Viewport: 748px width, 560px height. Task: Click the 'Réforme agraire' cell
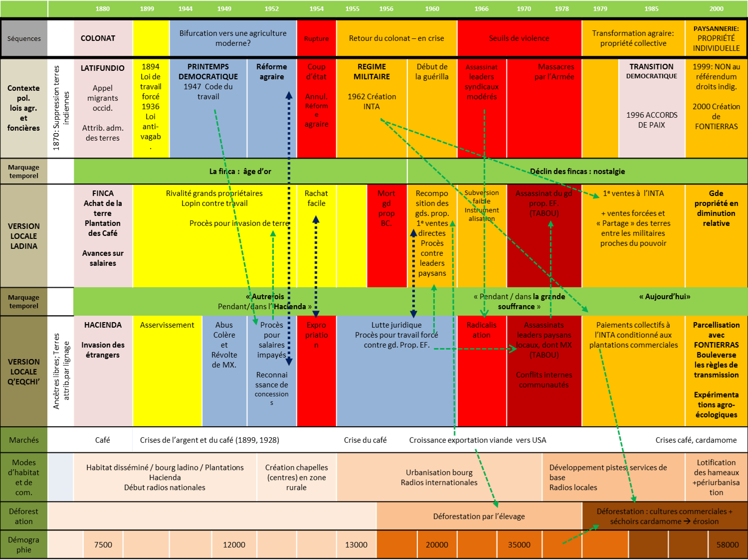click(x=272, y=108)
